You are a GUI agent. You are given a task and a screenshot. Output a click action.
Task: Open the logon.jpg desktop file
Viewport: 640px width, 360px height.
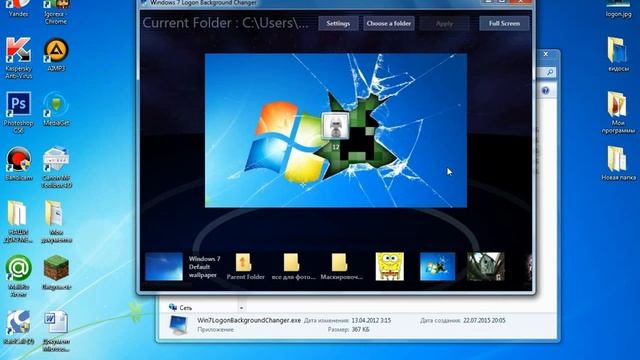tap(618, 9)
